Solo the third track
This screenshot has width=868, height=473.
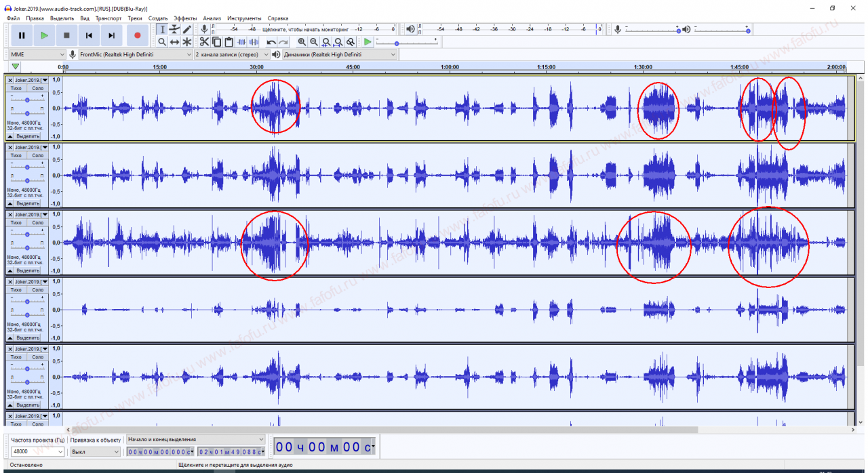(x=37, y=222)
